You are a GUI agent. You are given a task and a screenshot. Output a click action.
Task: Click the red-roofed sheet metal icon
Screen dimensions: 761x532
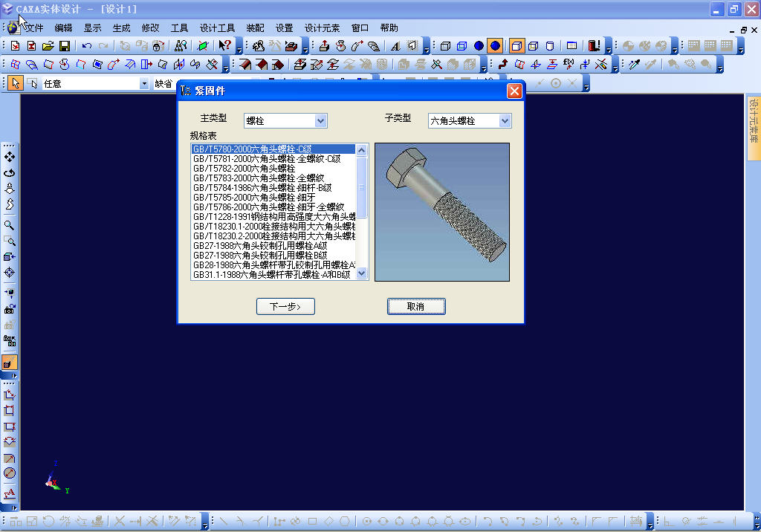click(245, 64)
